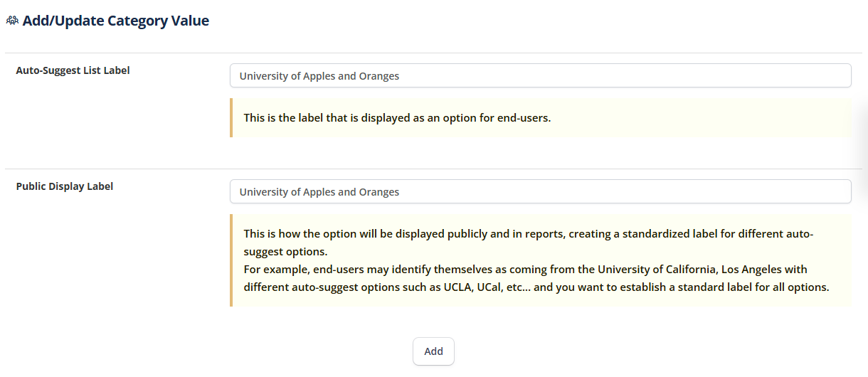Click the help note about end-user option label
The image size is (868, 377).
tap(397, 118)
